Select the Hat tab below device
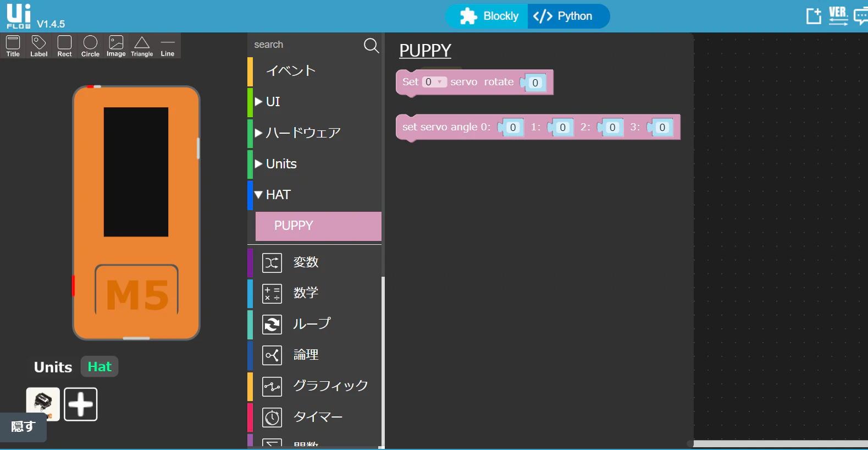 point(99,367)
